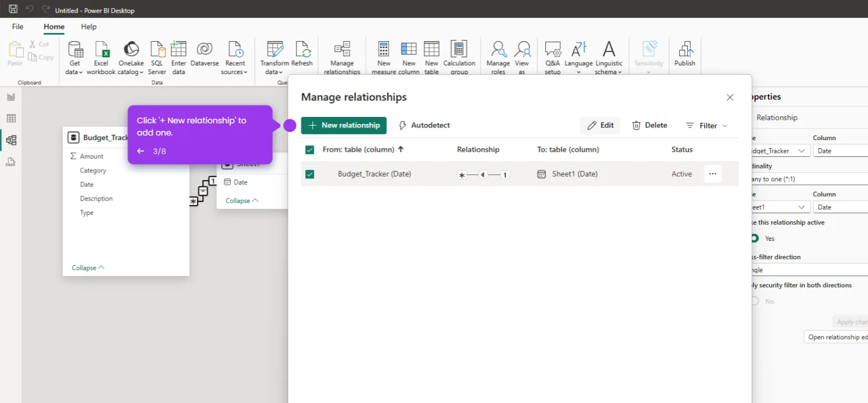
Task: Open the Get data menu
Action: (75, 58)
